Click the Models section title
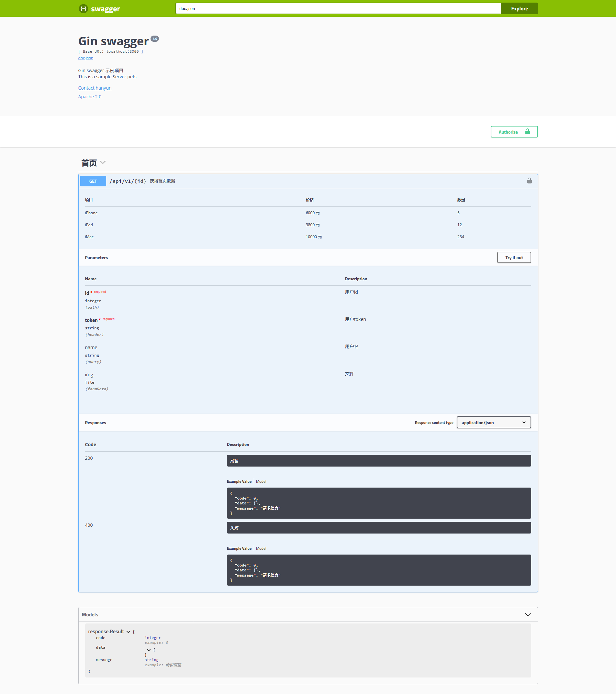The image size is (616, 694). [x=90, y=614]
